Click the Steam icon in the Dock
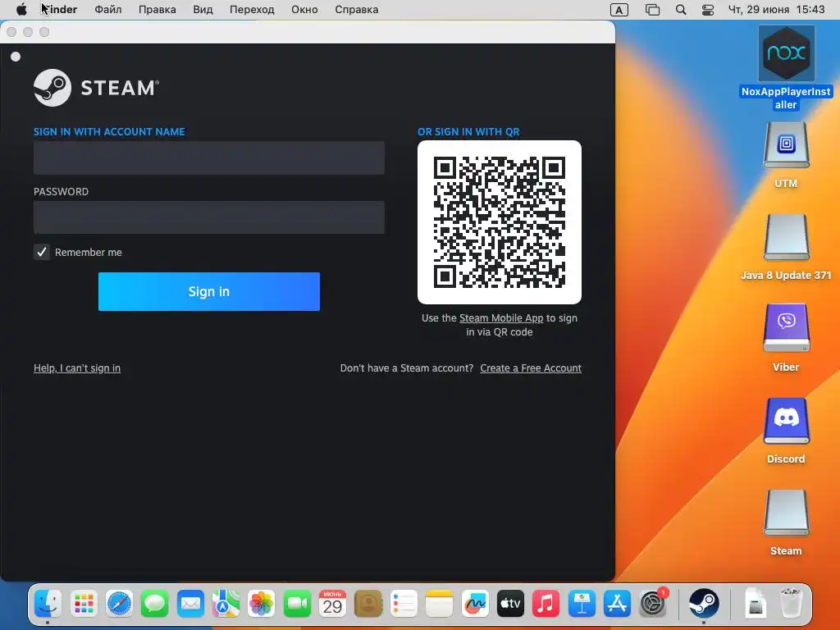Image resolution: width=840 pixels, height=630 pixels. pos(703,604)
